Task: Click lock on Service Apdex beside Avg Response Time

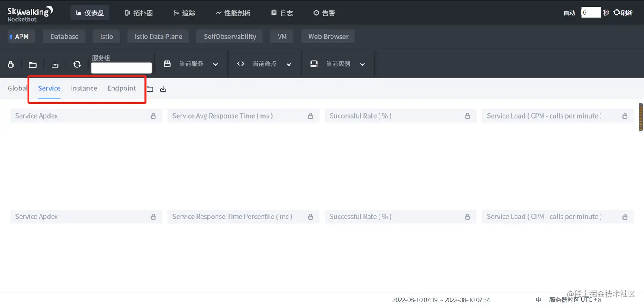Action: (x=153, y=116)
